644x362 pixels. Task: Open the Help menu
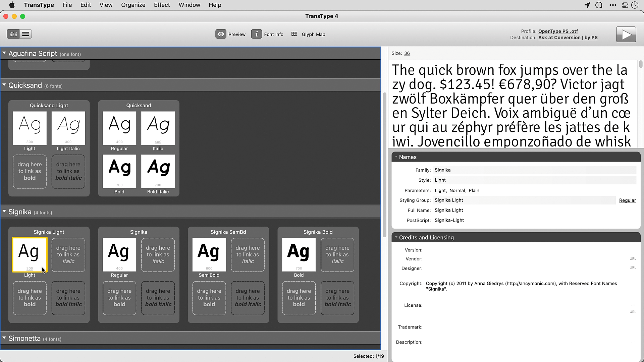tap(215, 5)
